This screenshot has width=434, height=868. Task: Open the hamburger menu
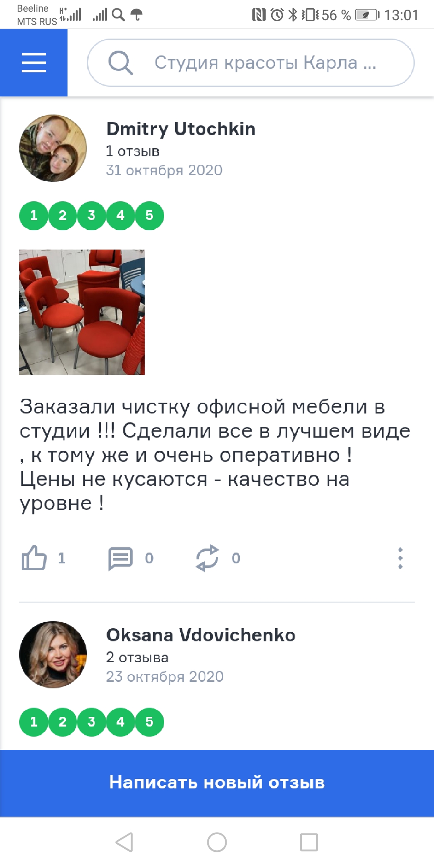(x=34, y=63)
